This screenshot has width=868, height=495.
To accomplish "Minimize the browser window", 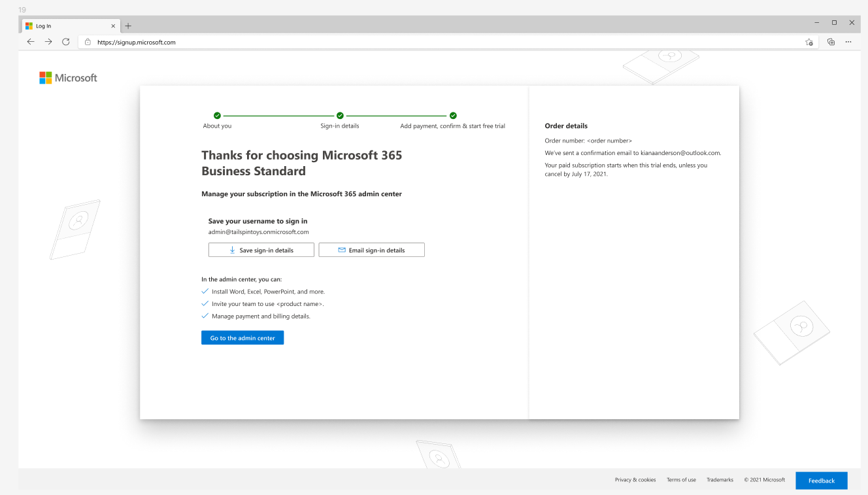I will pos(817,23).
